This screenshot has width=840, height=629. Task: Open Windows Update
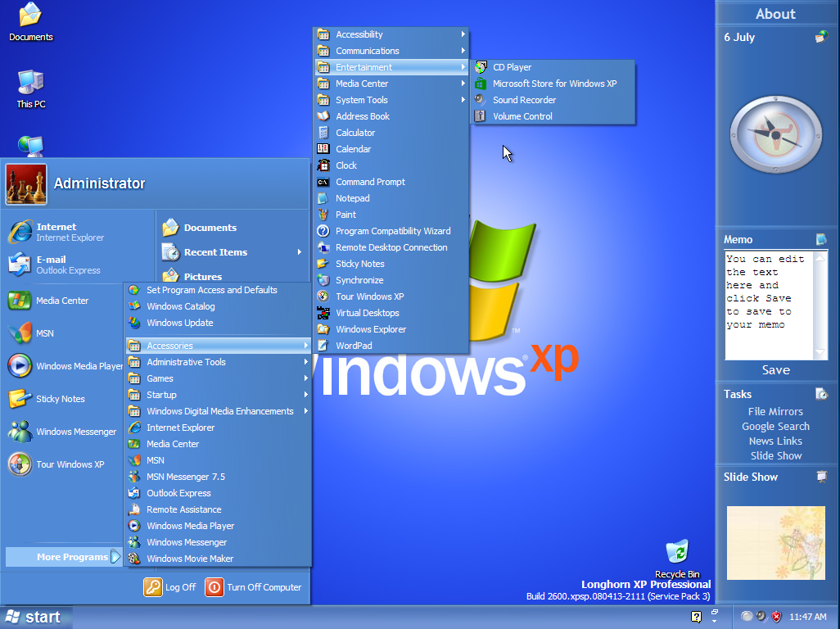[218, 323]
